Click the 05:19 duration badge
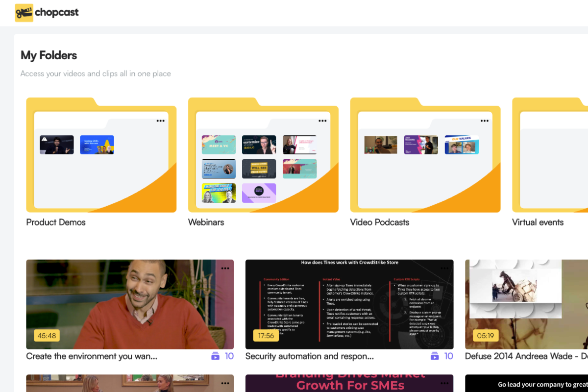Viewport: 588px width, 392px height. [486, 336]
